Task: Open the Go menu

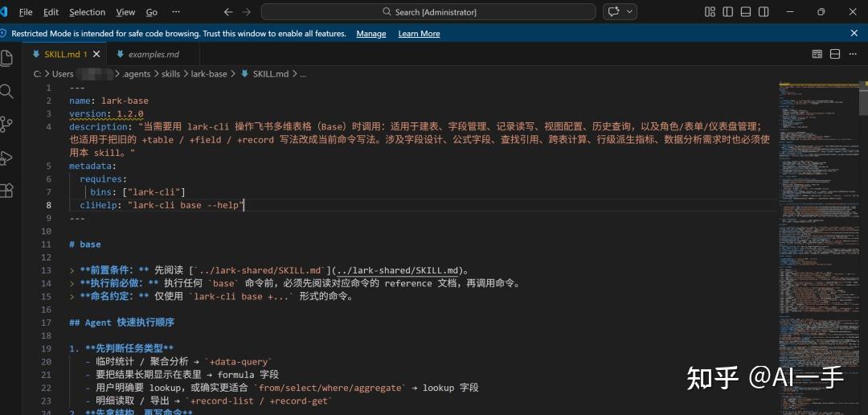Action: tap(152, 11)
